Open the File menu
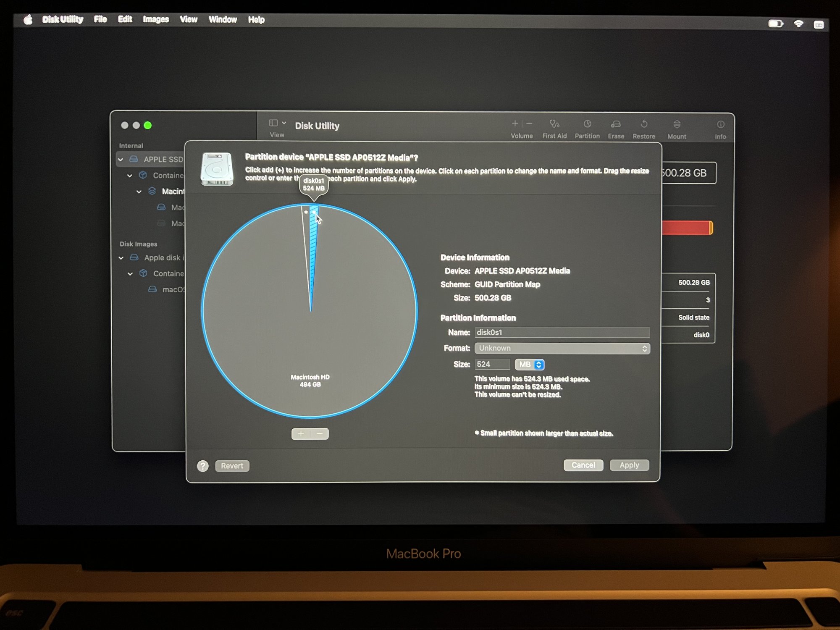 pos(100,19)
